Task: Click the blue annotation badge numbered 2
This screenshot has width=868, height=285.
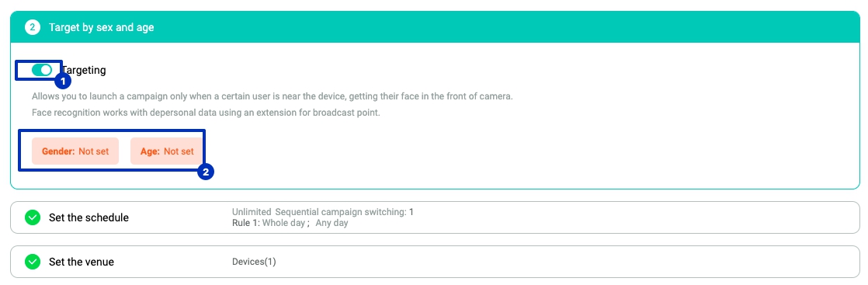Action: (x=206, y=172)
